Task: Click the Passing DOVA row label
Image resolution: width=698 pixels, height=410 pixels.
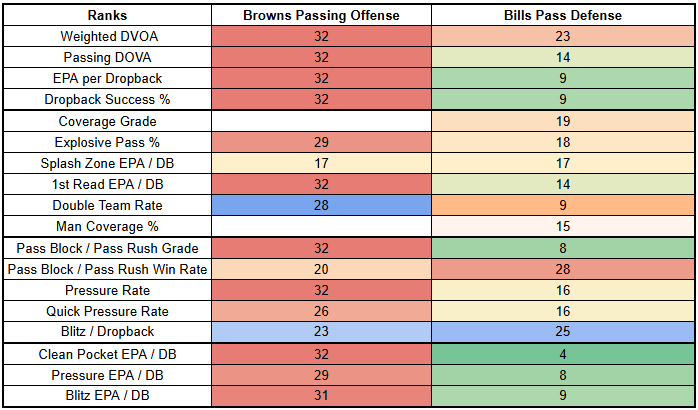Action: pos(105,58)
